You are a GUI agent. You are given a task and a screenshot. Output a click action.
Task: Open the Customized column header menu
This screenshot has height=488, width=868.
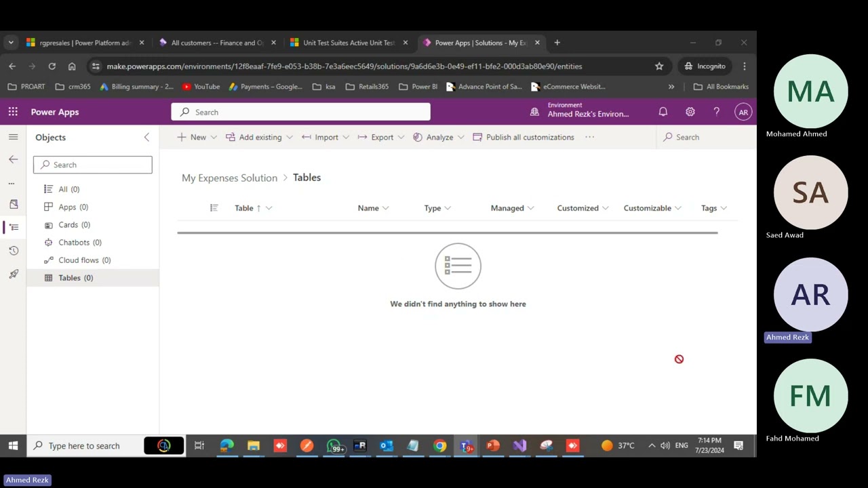[583, 208]
